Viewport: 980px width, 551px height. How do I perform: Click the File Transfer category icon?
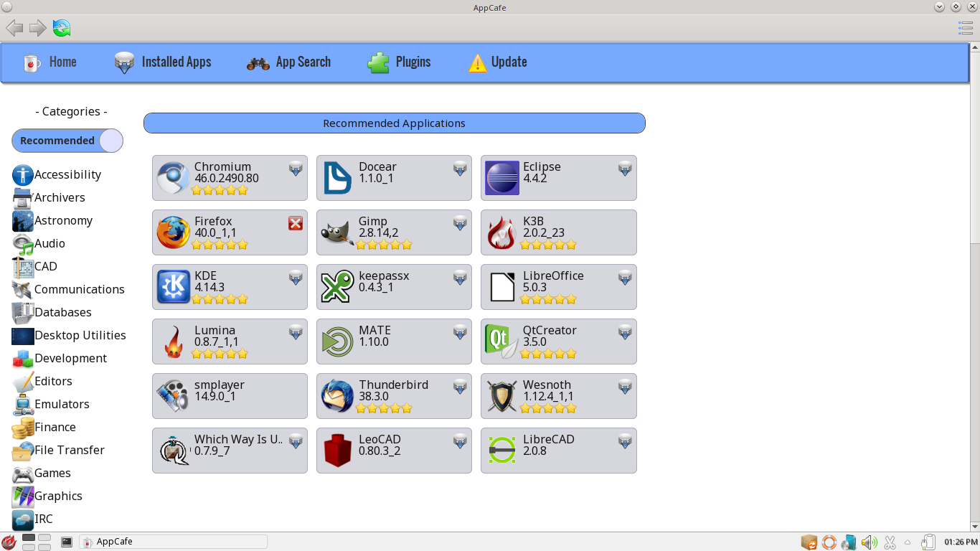[x=23, y=451]
